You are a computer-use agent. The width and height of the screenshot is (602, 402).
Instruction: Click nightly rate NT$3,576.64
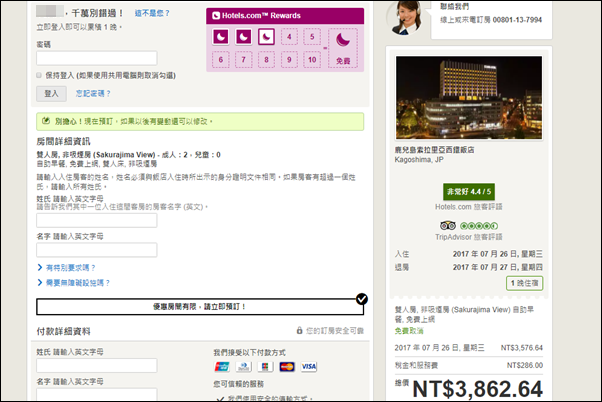pyautogui.click(x=522, y=348)
